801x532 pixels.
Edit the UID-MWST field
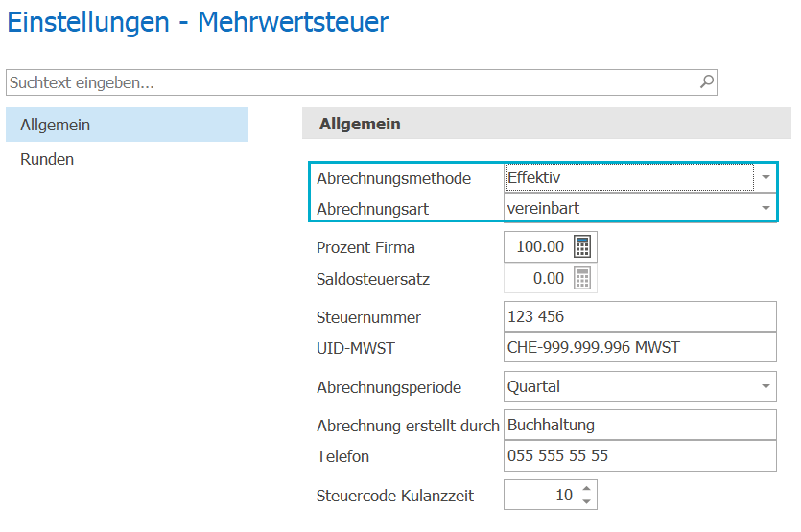click(640, 347)
